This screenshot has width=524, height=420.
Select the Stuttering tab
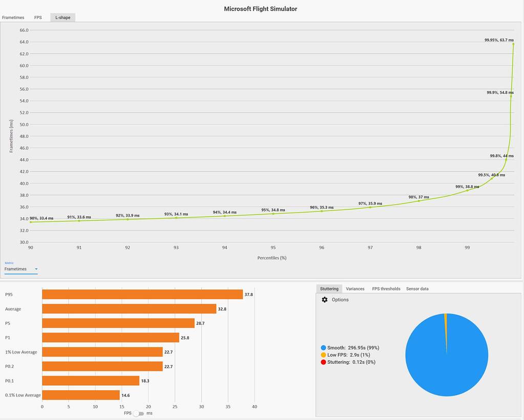pyautogui.click(x=329, y=289)
